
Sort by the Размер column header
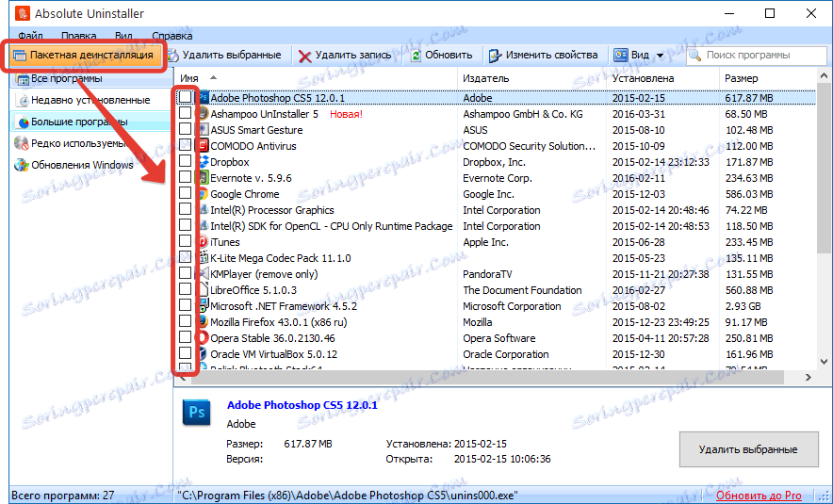767,78
